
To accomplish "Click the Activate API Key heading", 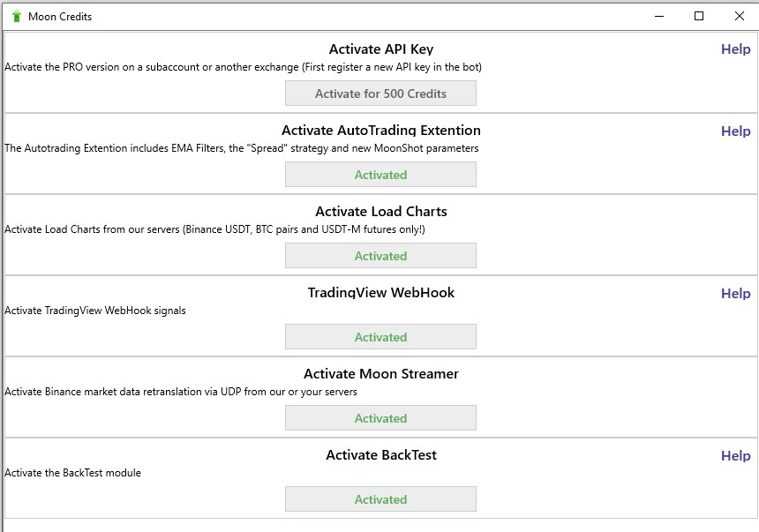I will (x=381, y=49).
